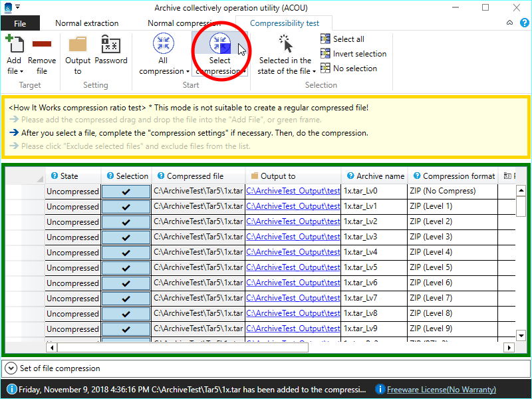Click Invert selection
The image size is (532, 399).
click(x=325, y=54)
